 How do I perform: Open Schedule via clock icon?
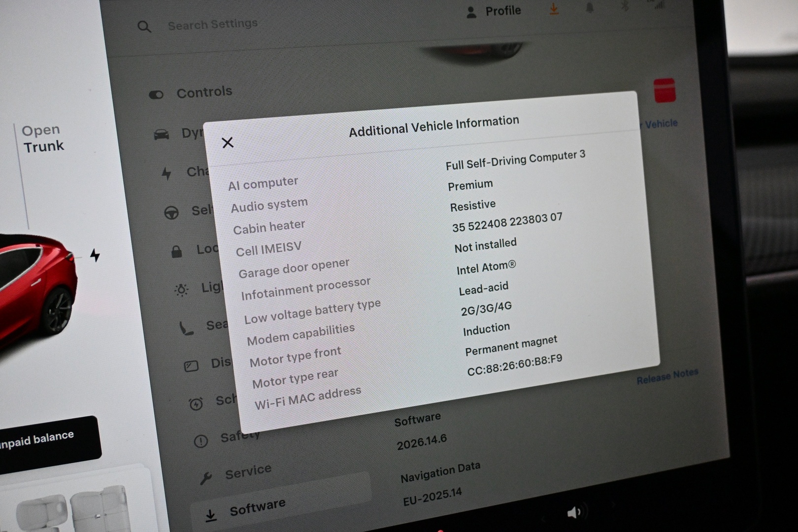196,404
